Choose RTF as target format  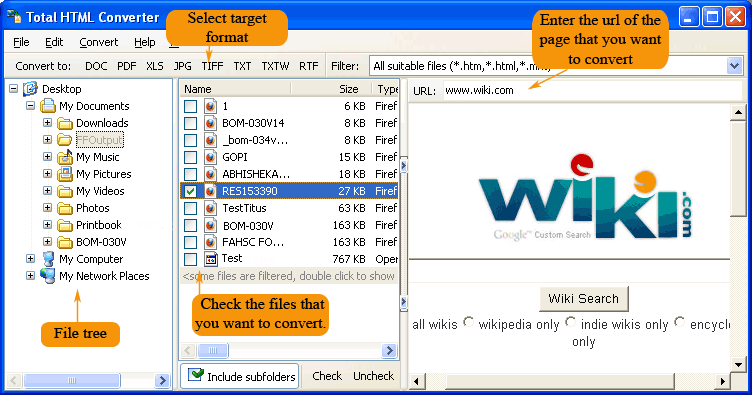[309, 66]
